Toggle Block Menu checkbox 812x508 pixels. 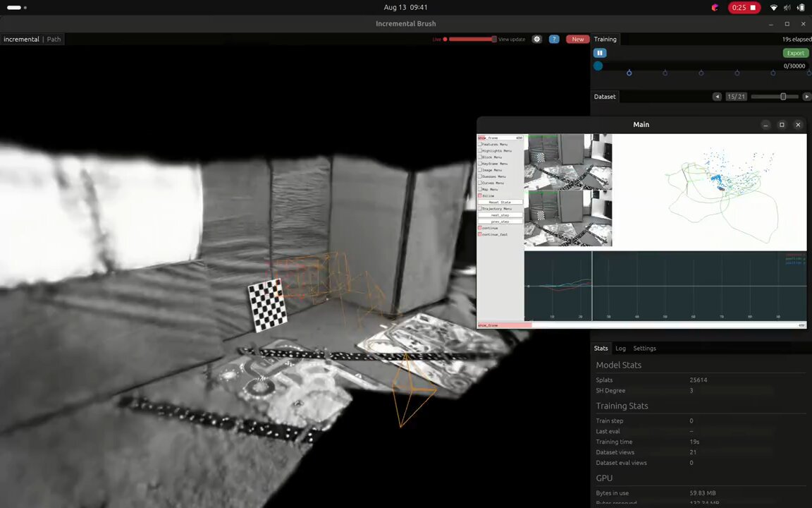480,157
